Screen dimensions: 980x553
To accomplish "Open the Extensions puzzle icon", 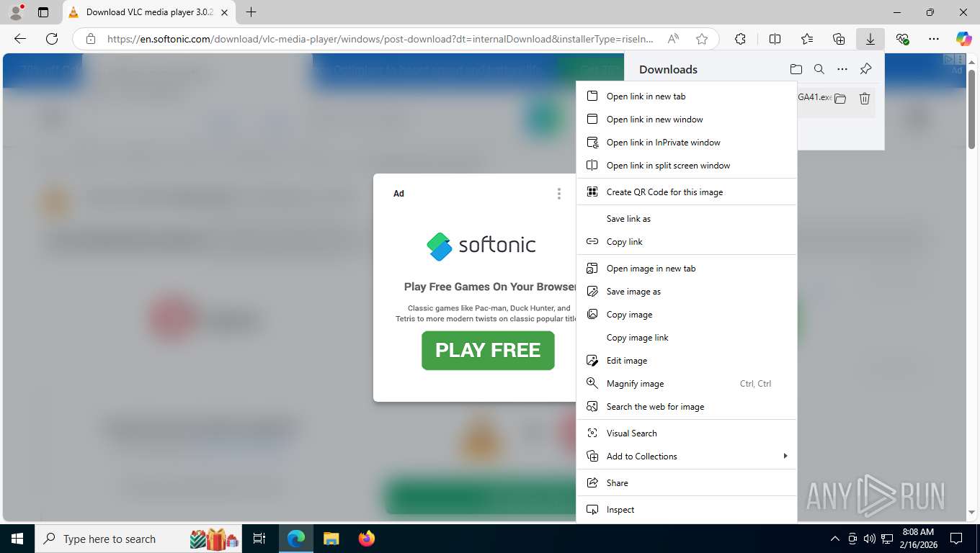I will pos(740,39).
